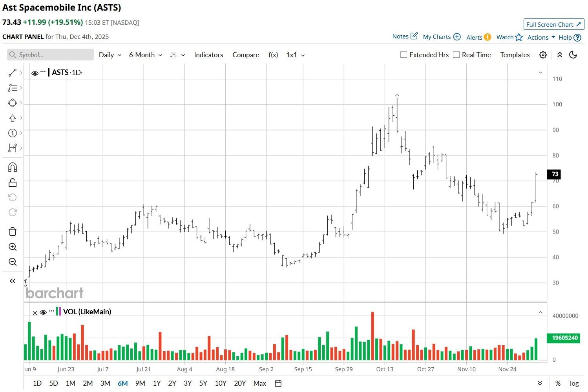Screen dimensions: 588x392
Task: Enable the Real-Time checkbox
Action: coord(456,55)
